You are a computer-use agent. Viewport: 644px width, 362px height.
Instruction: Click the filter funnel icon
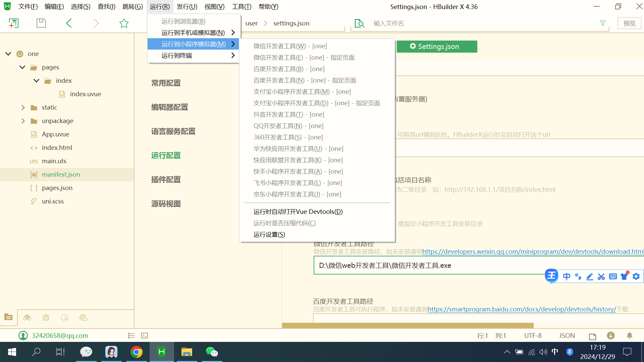click(602, 23)
